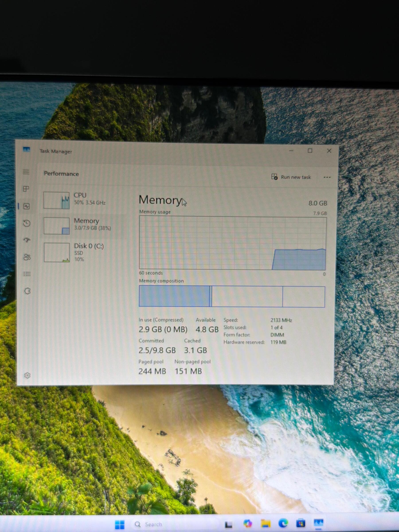Open Task Manager settings gear

coord(27,375)
